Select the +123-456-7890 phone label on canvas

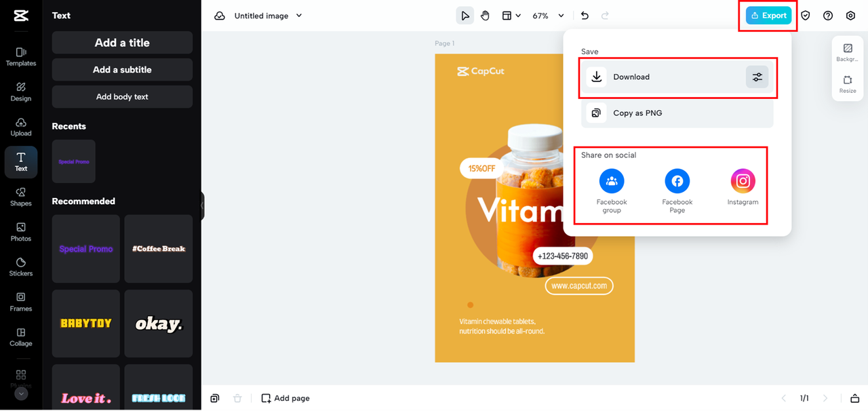coord(564,256)
